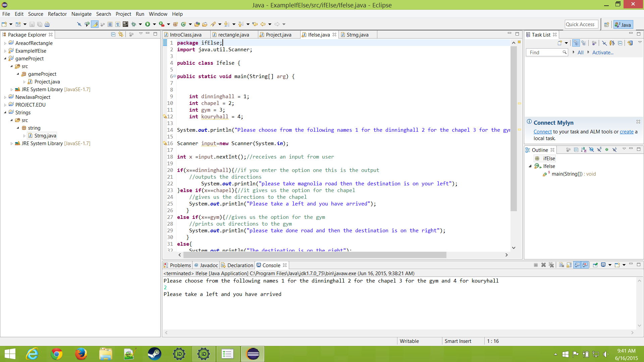Toggle Block Selection Mode in toolbar
The height and width of the screenshot is (362, 644).
(110, 24)
